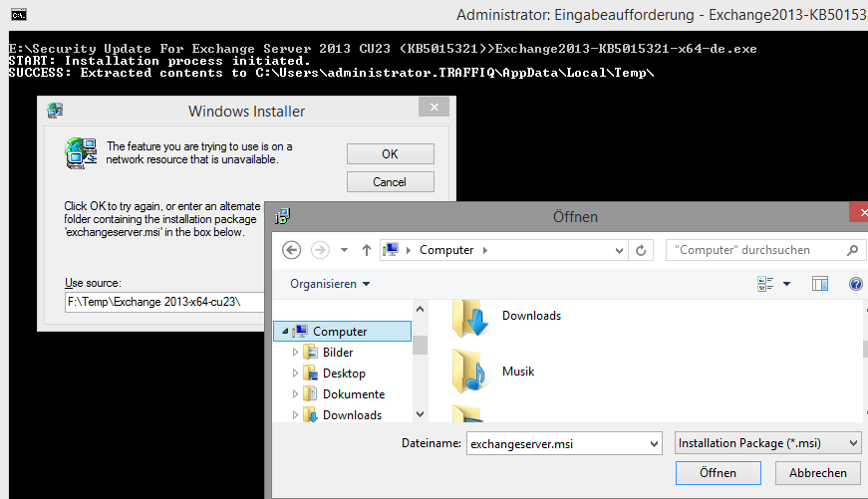Expand the Downloads tree node

(x=295, y=415)
